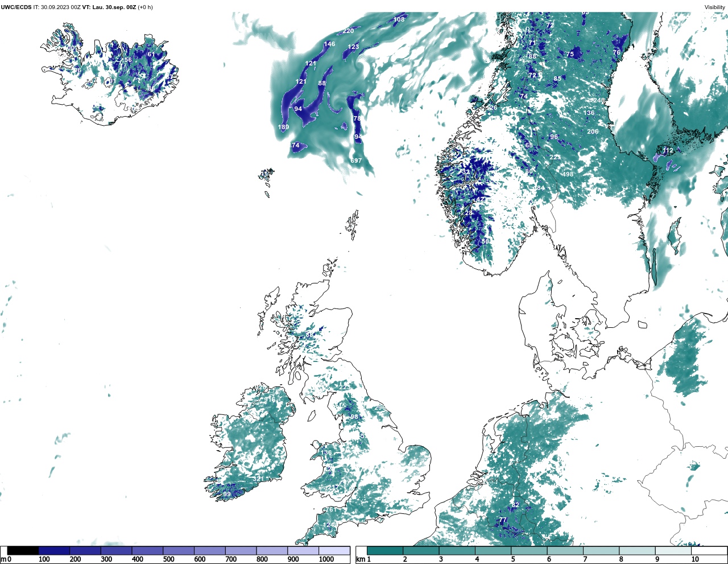Click the 'km' unit label in legend
Viewport: 728px width, 564px height.
coord(360,559)
